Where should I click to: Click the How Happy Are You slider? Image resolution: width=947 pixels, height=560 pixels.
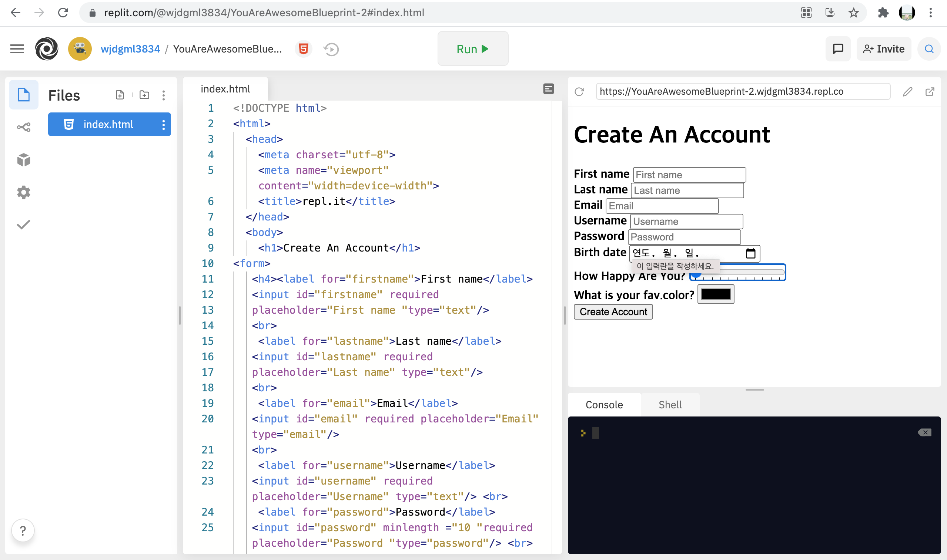click(x=737, y=273)
